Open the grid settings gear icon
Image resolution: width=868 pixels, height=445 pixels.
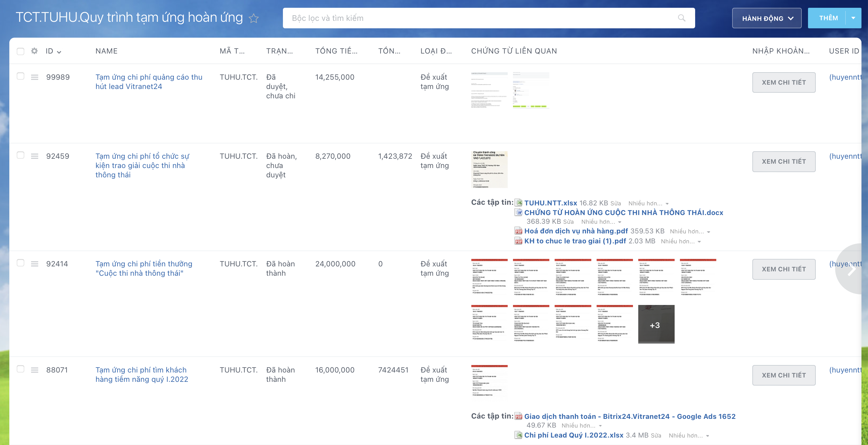pyautogui.click(x=34, y=51)
